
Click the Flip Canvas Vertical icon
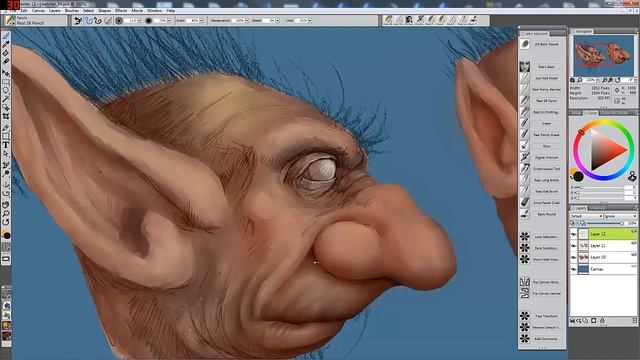(x=525, y=293)
